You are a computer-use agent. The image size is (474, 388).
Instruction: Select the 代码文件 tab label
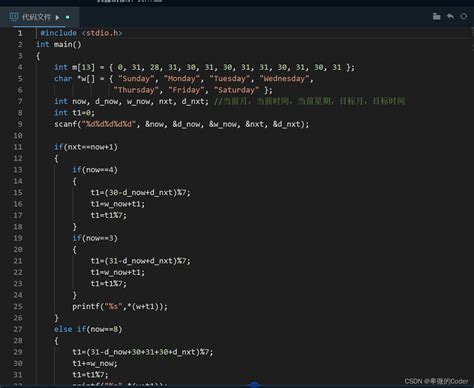pyautogui.click(x=36, y=17)
